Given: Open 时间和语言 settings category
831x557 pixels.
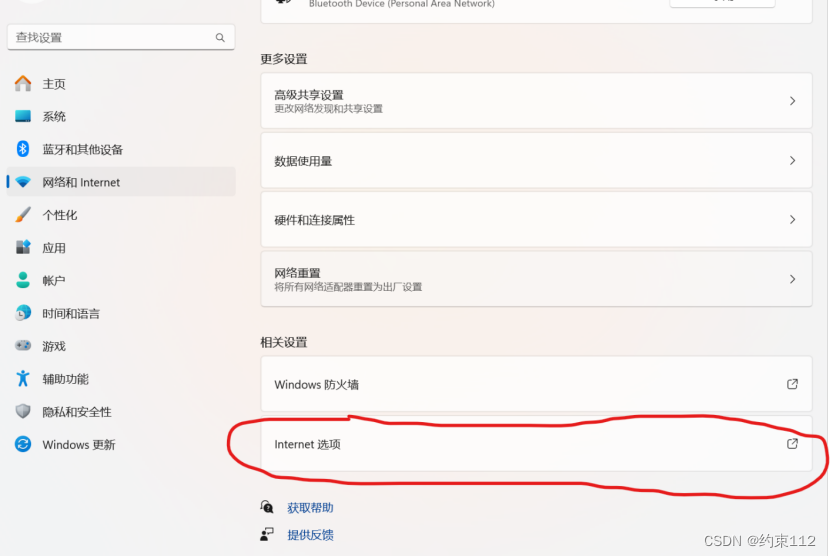Looking at the screenshot, I should click(x=121, y=313).
